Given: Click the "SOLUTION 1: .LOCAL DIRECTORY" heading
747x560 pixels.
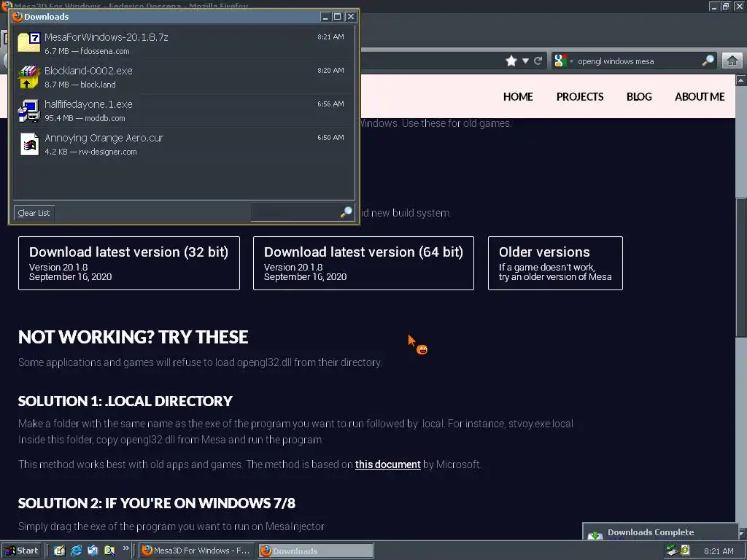Looking at the screenshot, I should point(125,401).
